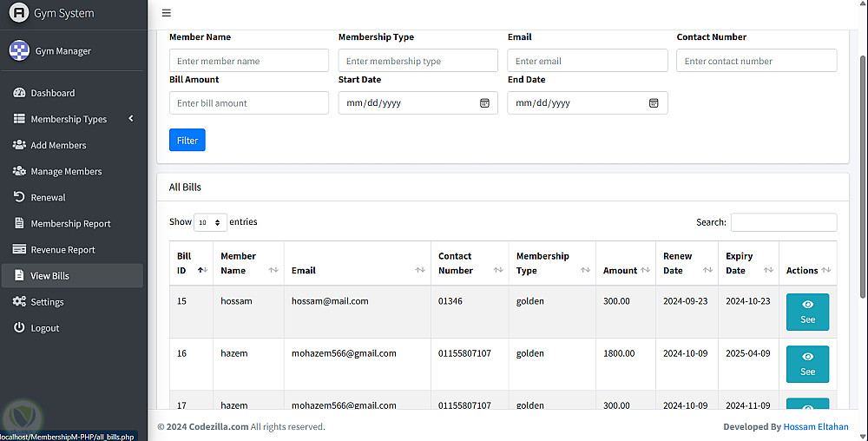The width and height of the screenshot is (868, 441).
Task: Click the blue Filter button
Action: [x=187, y=141]
